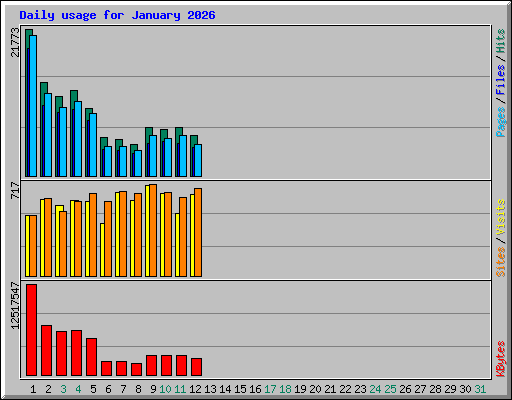Click the orange Sites bar for day 1
This screenshot has width=512, height=400.
point(33,246)
